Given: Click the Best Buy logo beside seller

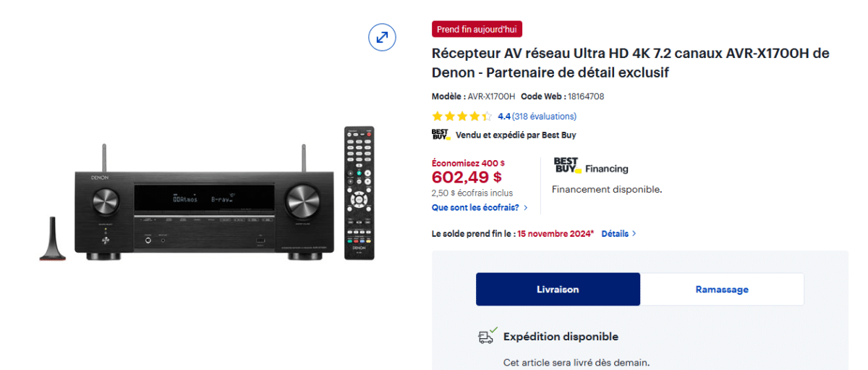Looking at the screenshot, I should (x=441, y=135).
